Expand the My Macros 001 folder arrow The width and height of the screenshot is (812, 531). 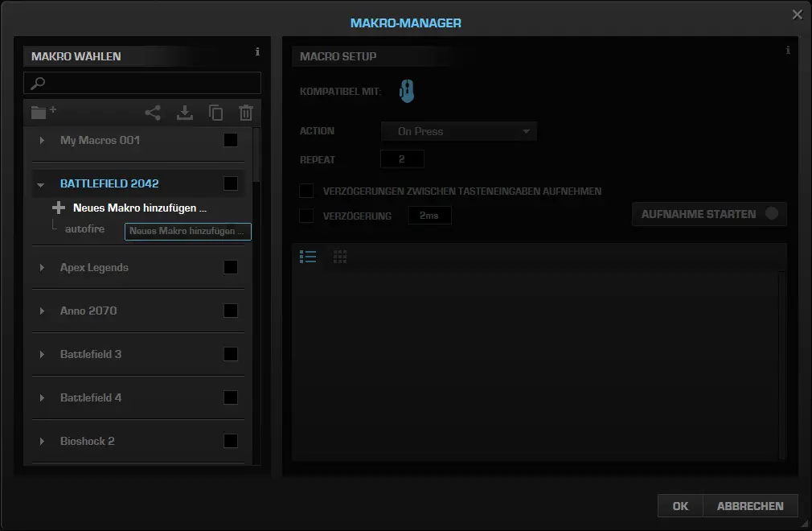click(x=42, y=140)
